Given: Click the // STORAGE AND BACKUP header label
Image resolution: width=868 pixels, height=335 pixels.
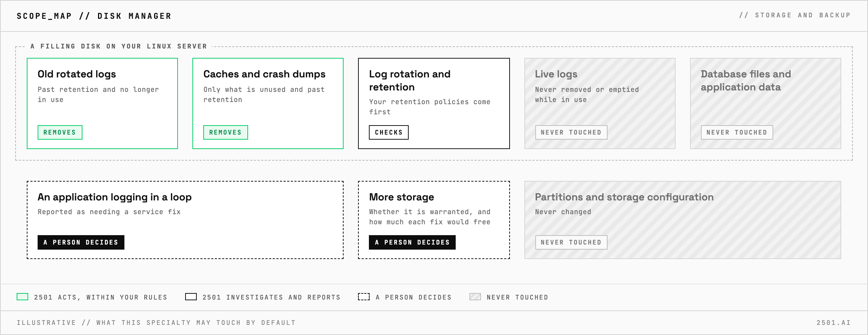Looking at the screenshot, I should [x=795, y=15].
